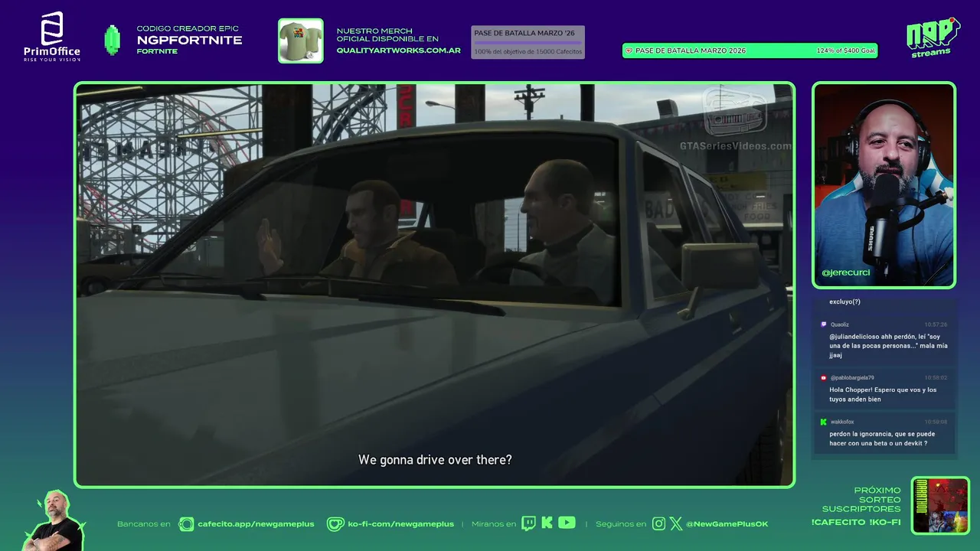The image size is (980, 551).
Task: Click the "excluyo(?)" chat text
Action: click(x=844, y=302)
